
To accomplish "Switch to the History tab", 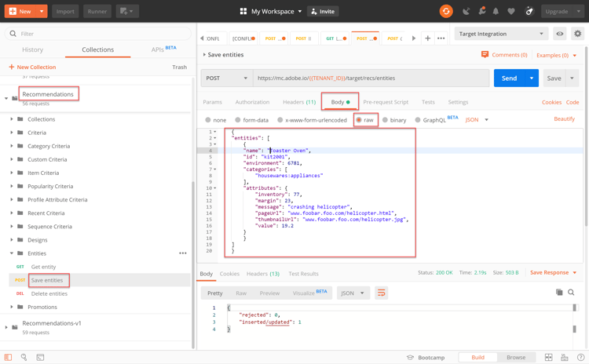I will [32, 49].
